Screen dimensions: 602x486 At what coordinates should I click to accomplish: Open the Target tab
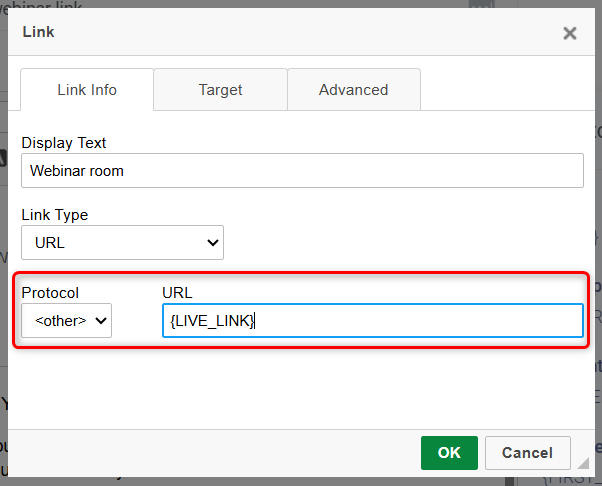pyautogui.click(x=220, y=90)
